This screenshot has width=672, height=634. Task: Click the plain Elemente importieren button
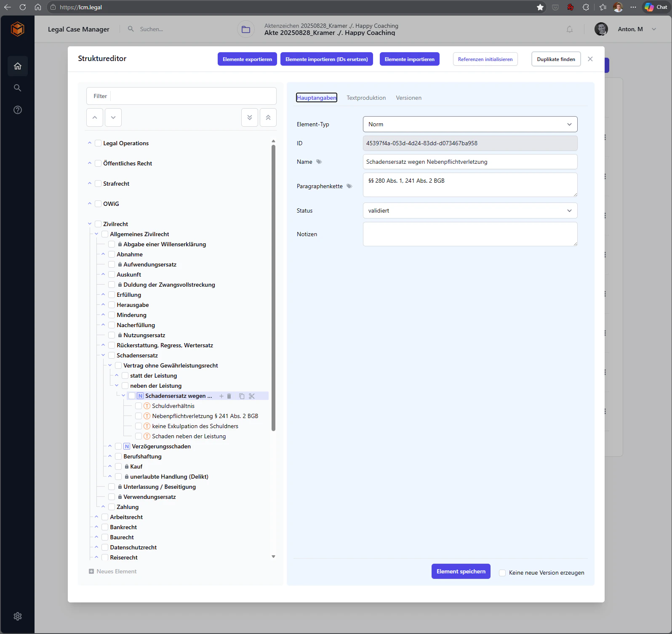click(409, 59)
